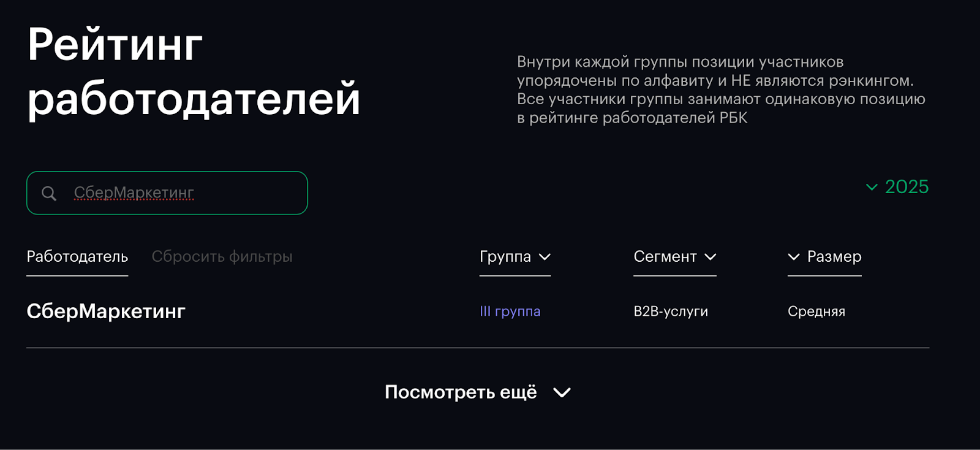Open the СберМаркетинг employer entry

106,311
